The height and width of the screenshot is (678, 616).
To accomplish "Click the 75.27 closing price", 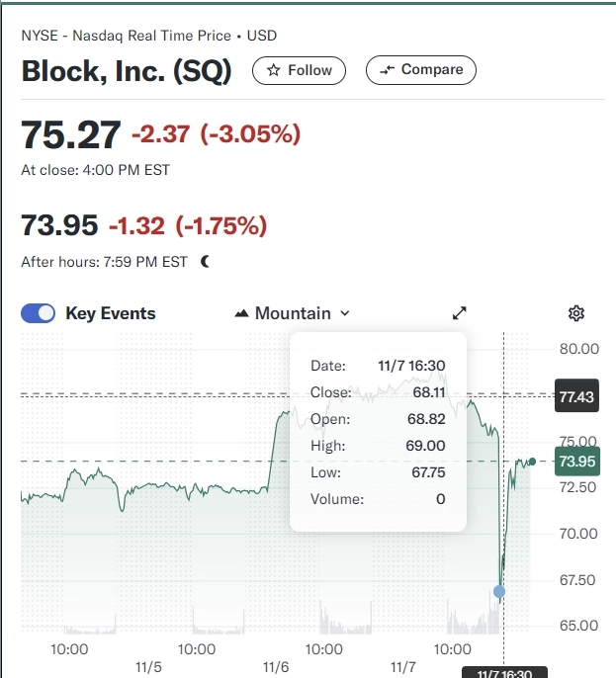I will point(71,134).
